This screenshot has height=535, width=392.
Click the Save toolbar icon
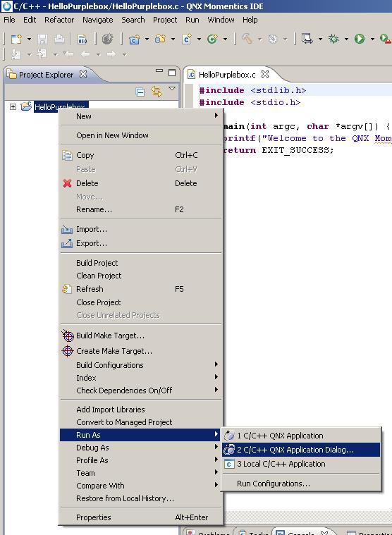(x=42, y=39)
